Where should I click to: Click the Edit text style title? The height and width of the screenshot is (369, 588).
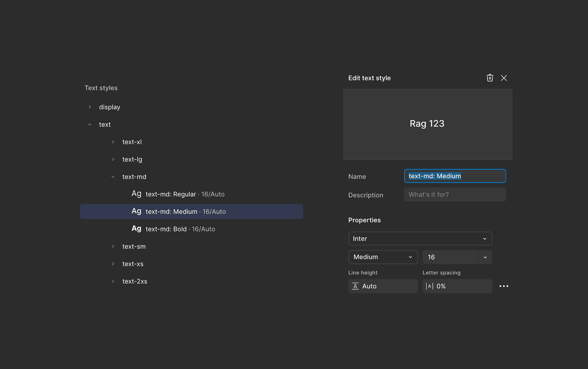point(369,78)
